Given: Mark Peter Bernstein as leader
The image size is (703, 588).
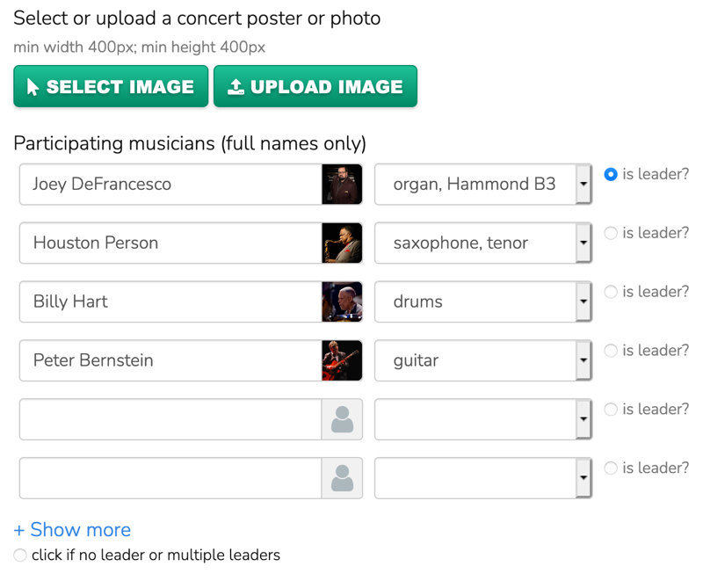Looking at the screenshot, I should (x=611, y=352).
